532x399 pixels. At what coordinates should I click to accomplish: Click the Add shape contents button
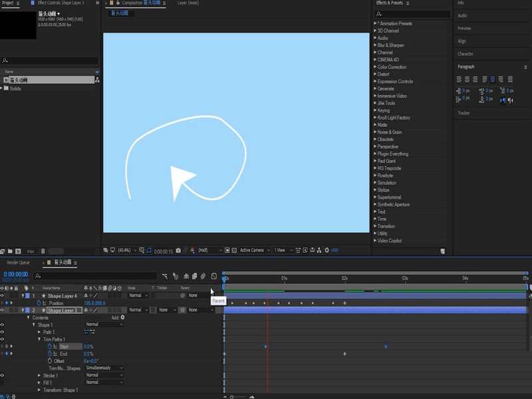(122, 318)
